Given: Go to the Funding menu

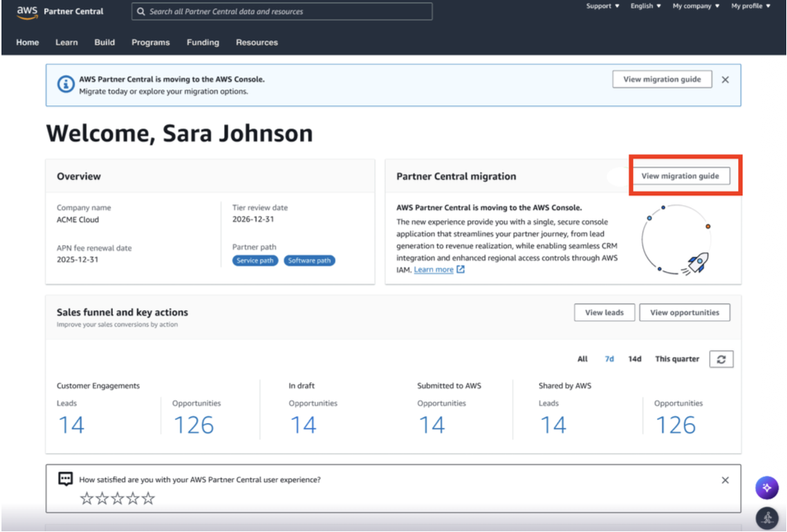Looking at the screenshot, I should click(203, 43).
